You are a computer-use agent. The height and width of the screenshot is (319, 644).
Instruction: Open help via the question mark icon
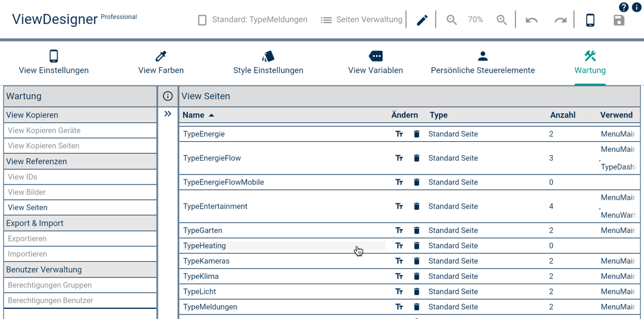click(x=624, y=7)
